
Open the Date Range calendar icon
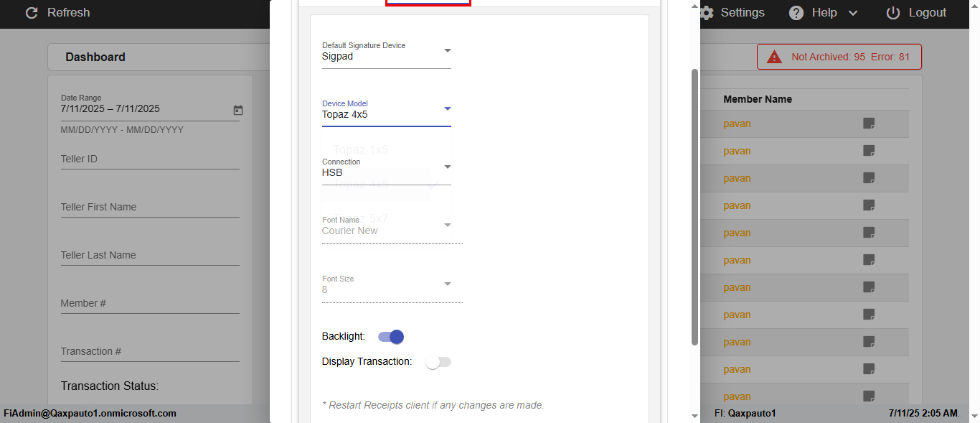click(x=238, y=111)
